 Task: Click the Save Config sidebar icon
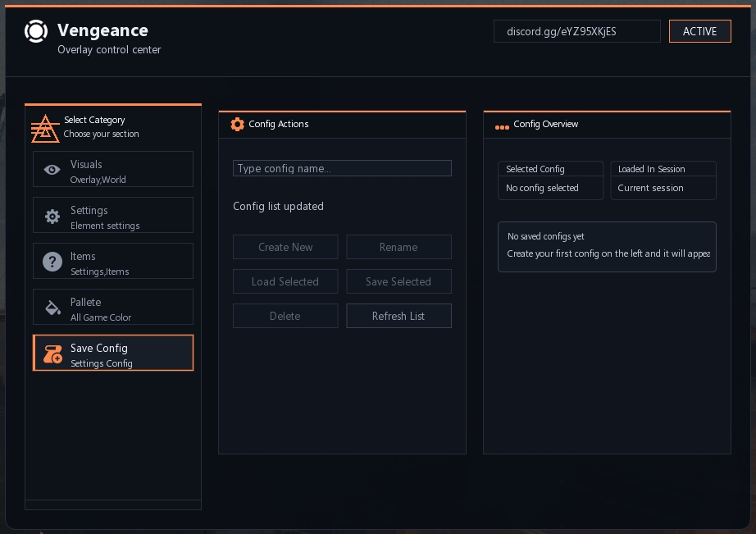[x=52, y=354]
